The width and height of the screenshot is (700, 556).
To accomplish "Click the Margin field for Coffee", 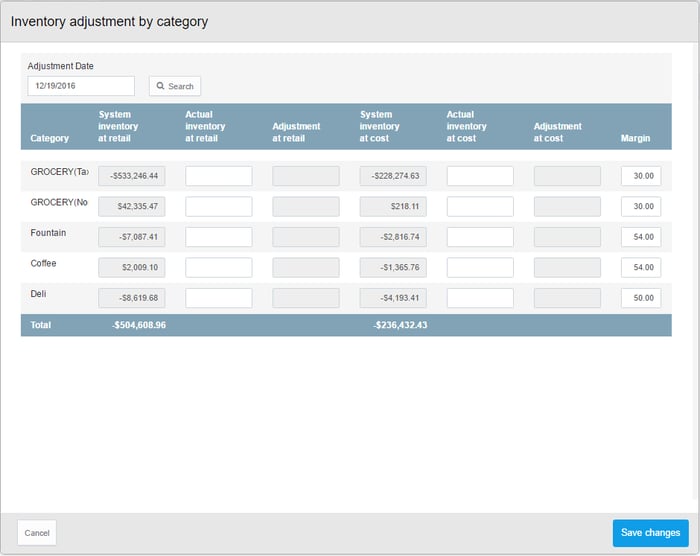I will coord(640,268).
